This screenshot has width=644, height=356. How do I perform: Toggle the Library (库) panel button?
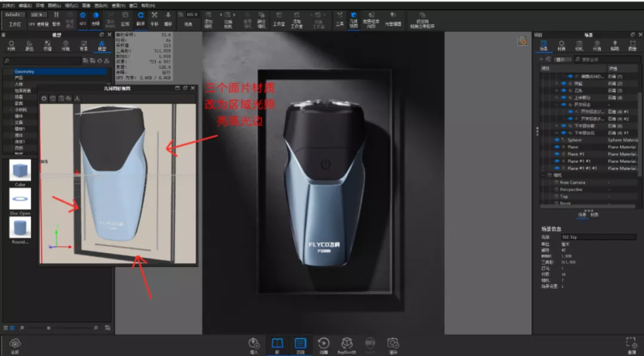coord(277,345)
